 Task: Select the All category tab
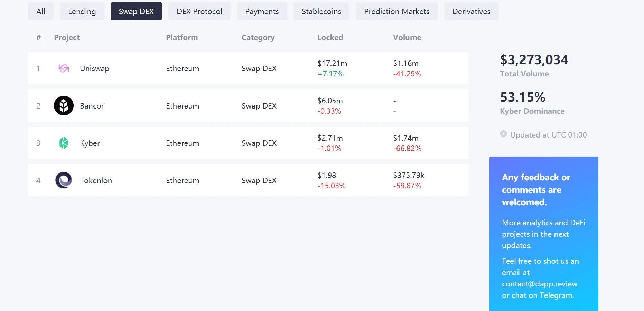(x=41, y=11)
